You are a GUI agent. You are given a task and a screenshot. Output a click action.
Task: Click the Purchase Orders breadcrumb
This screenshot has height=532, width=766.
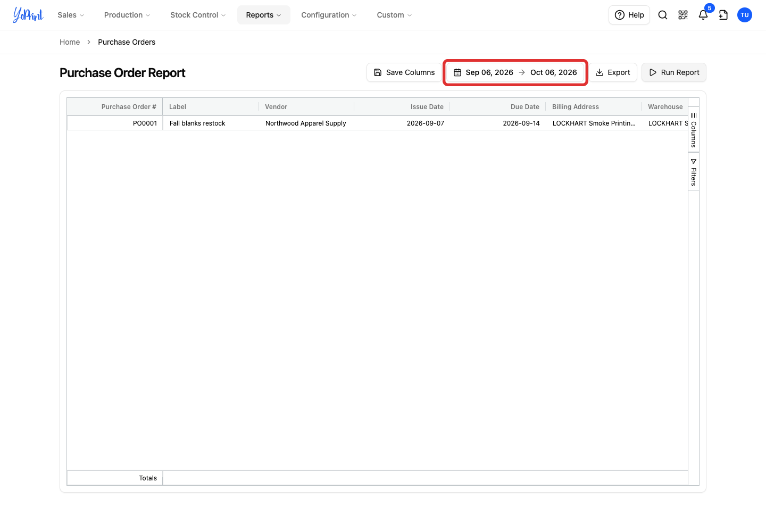click(127, 42)
